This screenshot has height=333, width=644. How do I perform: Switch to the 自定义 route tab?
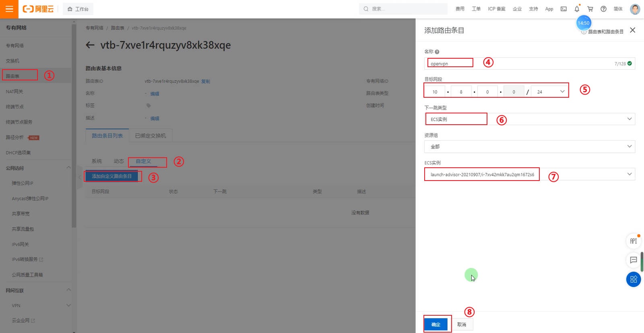pos(143,161)
